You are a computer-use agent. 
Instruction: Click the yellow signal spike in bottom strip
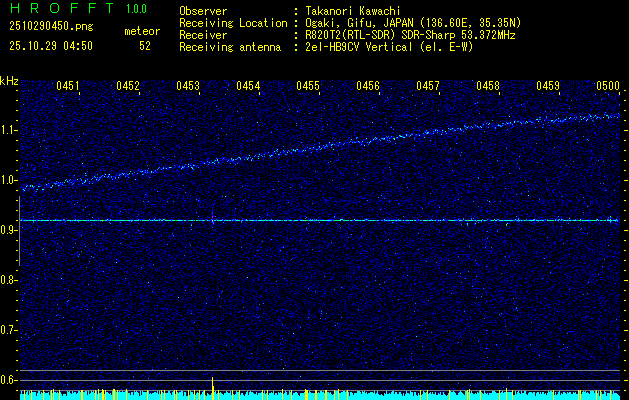point(213,386)
